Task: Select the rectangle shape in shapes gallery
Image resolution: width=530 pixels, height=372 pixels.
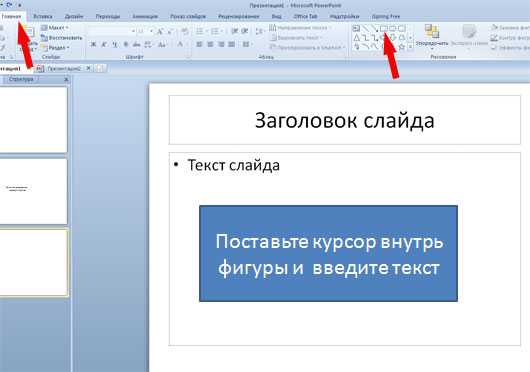Action: click(x=383, y=28)
